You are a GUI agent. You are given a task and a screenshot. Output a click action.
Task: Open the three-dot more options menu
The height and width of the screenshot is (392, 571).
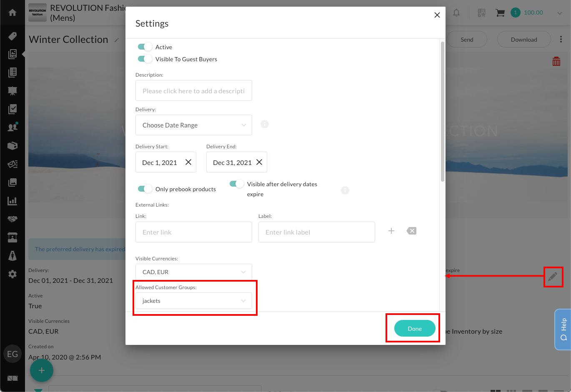point(561,39)
